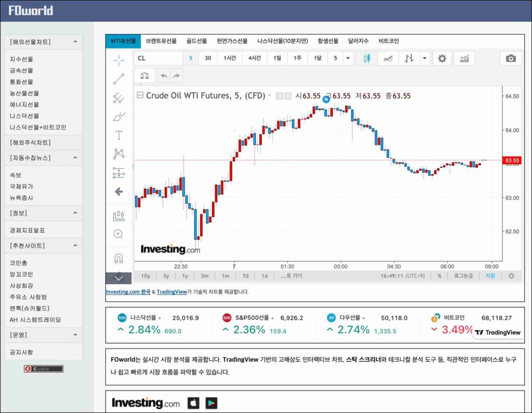The width and height of the screenshot is (532, 413).
Task: Take a chart snapshot with the camera icon
Action: (x=511, y=58)
